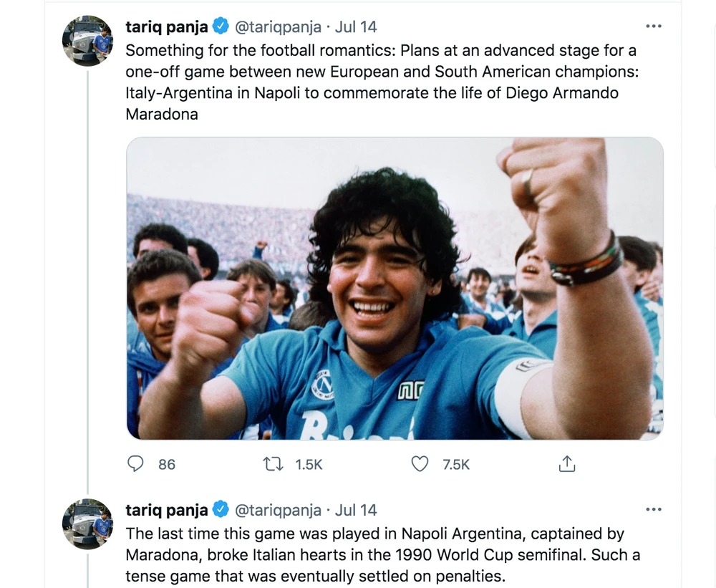Click verified badge on second tweet
This screenshot has height=588, width=716.
point(221,510)
